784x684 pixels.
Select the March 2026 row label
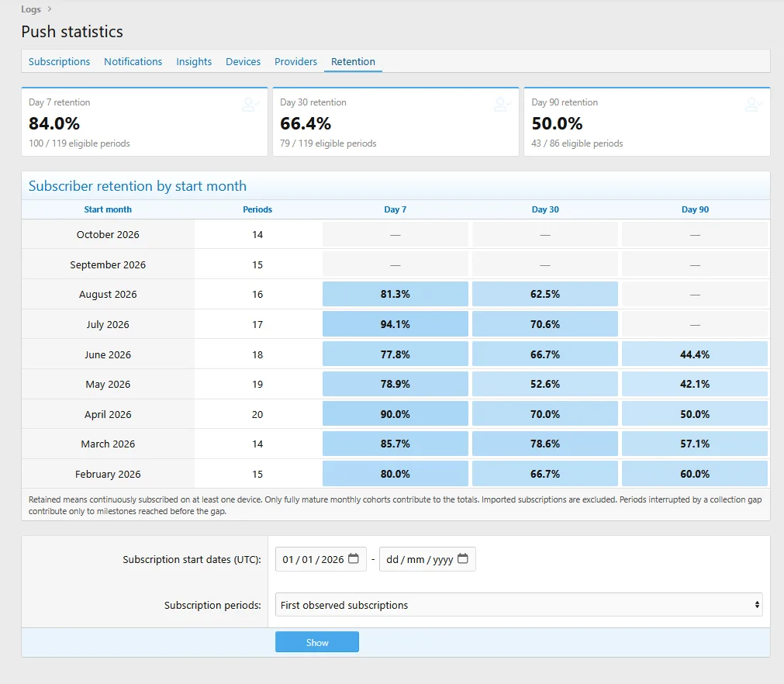tap(108, 444)
